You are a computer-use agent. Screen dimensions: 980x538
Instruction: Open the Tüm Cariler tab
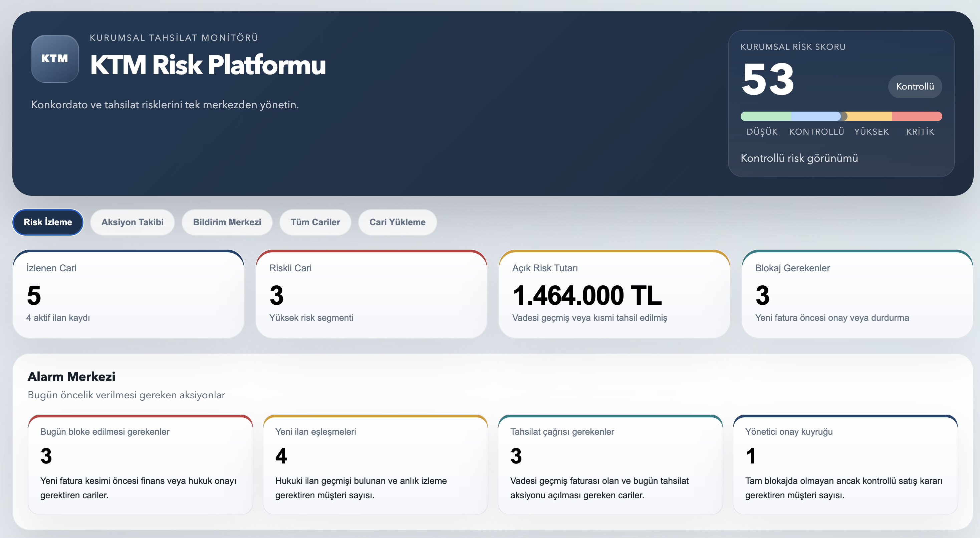pyautogui.click(x=315, y=222)
